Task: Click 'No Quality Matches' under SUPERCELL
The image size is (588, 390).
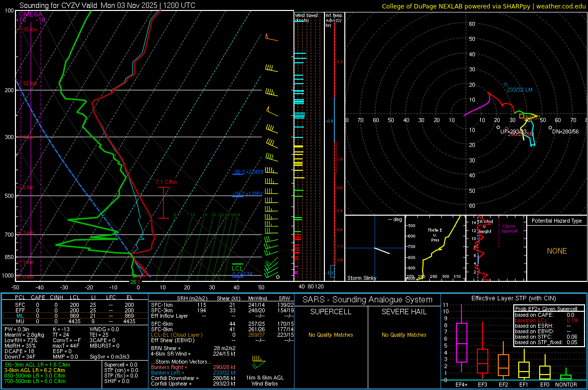Action: 331,335
